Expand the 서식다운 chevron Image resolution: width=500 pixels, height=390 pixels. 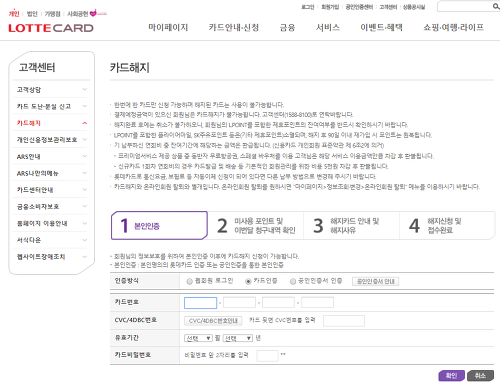[x=85, y=240]
